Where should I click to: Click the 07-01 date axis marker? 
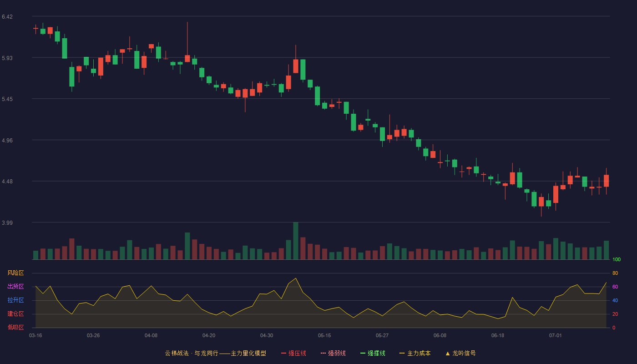pyautogui.click(x=556, y=335)
